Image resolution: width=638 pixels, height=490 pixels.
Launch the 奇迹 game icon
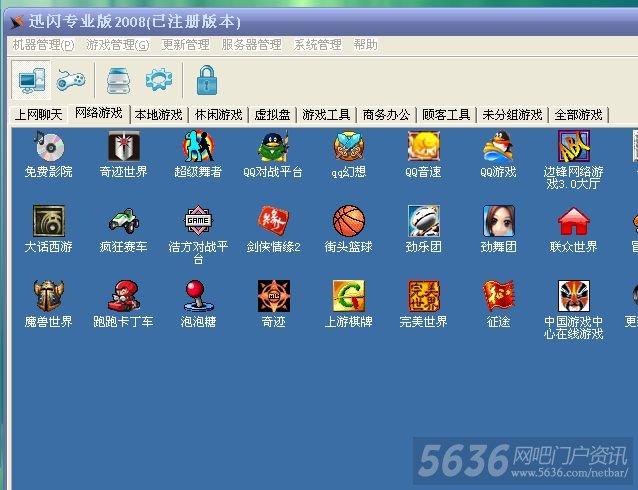(x=273, y=296)
